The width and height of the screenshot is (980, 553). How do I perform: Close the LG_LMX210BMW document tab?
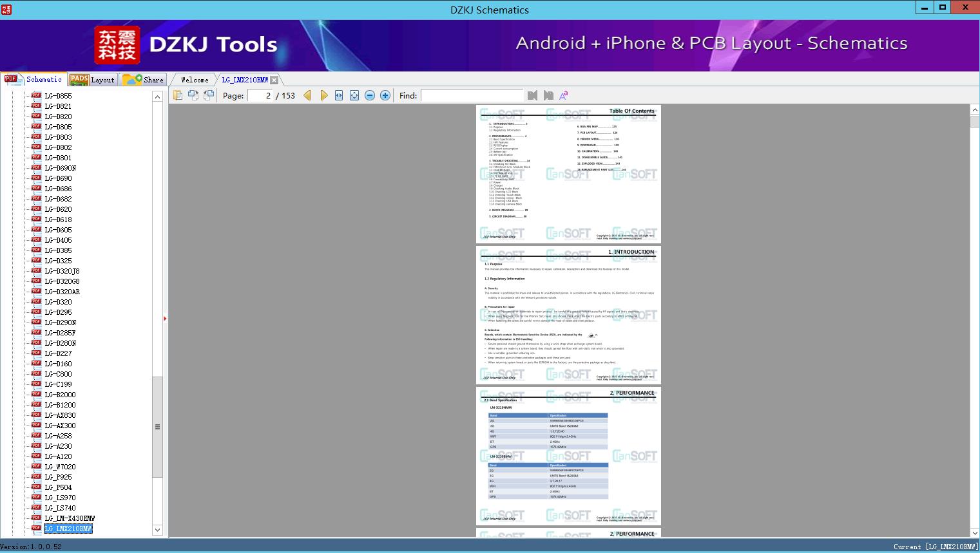[274, 80]
